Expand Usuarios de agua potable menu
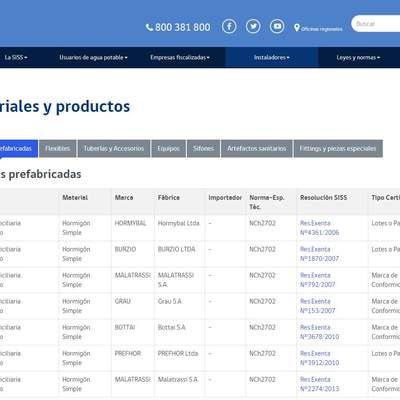 [93, 57]
